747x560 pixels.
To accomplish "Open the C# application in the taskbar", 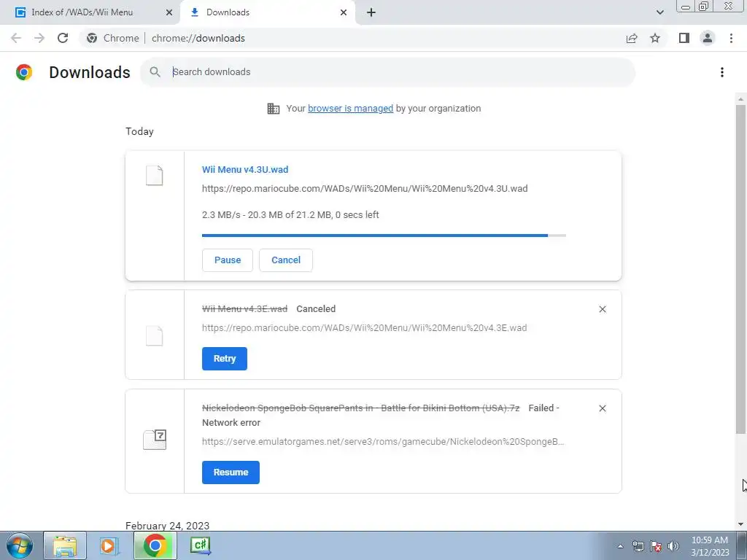I will pyautogui.click(x=200, y=545).
